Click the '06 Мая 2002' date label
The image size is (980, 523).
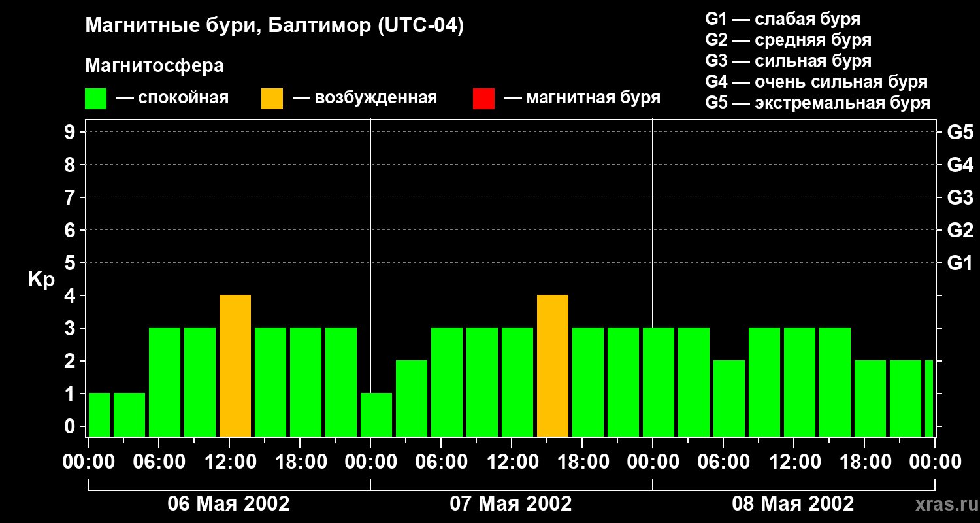click(229, 503)
